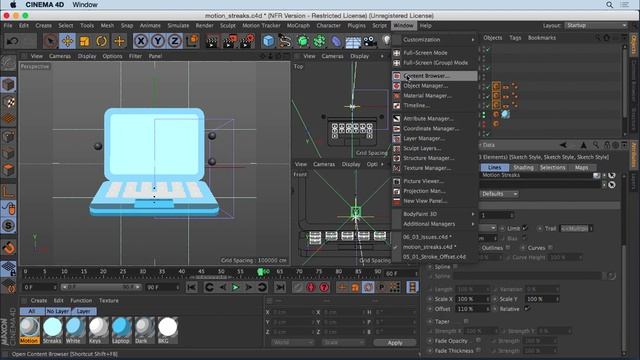Select the Streaks material swatch
640x360 pixels.
[52, 330]
